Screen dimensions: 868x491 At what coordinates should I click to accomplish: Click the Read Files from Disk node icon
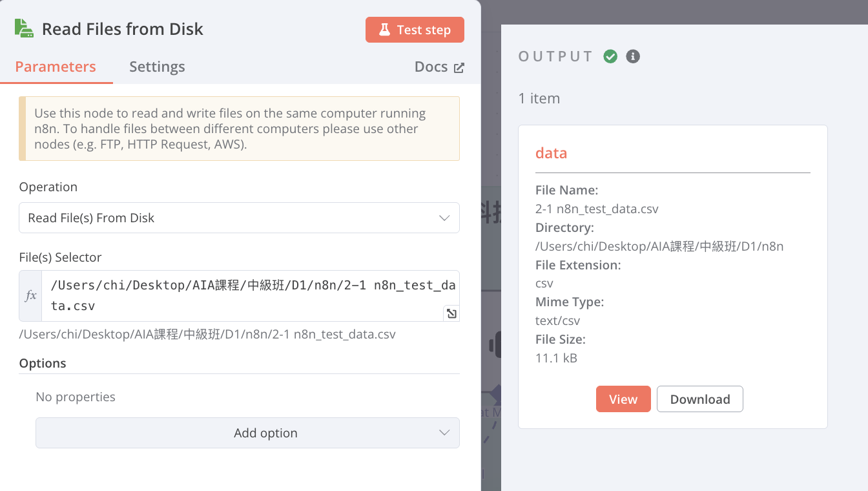24,28
